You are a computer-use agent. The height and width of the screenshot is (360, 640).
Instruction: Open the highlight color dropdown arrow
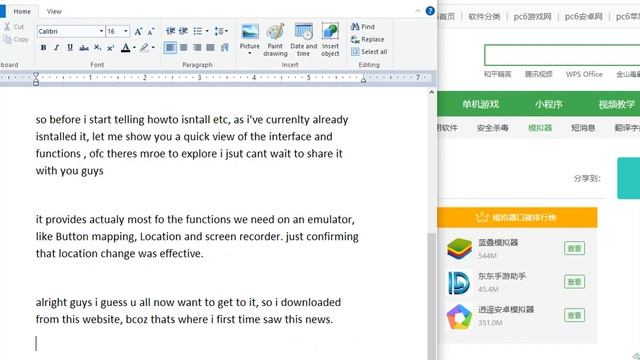pos(153,48)
